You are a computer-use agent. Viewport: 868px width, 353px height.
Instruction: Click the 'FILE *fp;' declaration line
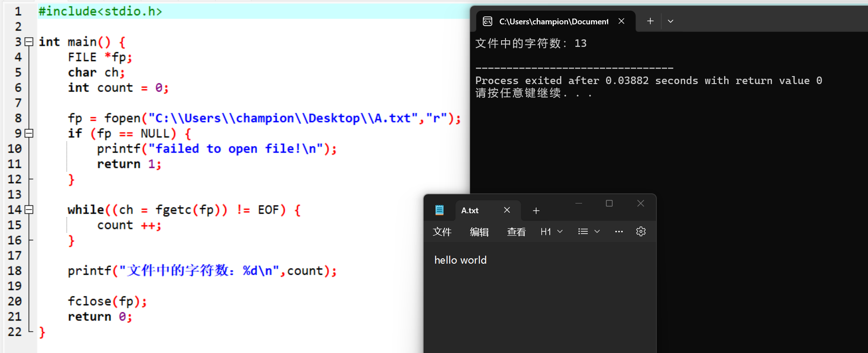point(100,58)
